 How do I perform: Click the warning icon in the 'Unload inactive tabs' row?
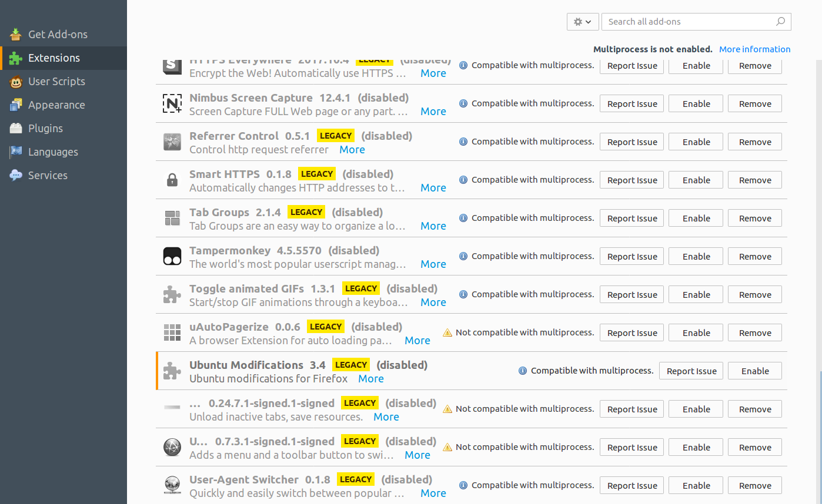[447, 409]
